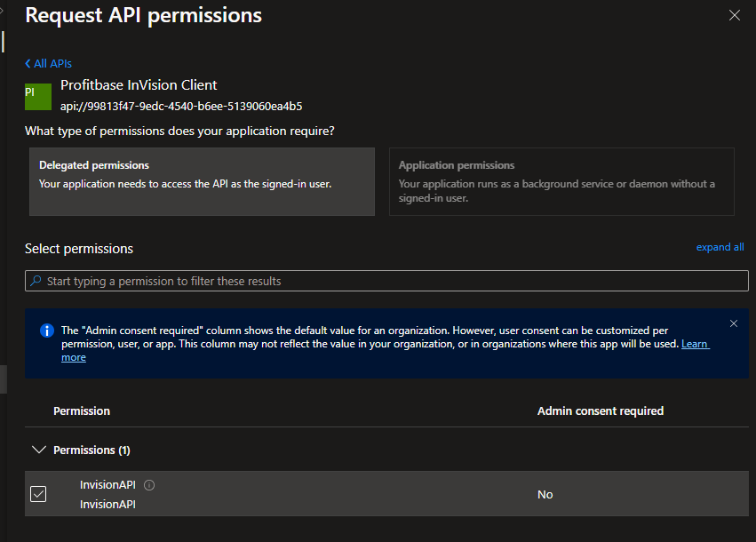
Task: Click the expand all link
Action: point(720,247)
